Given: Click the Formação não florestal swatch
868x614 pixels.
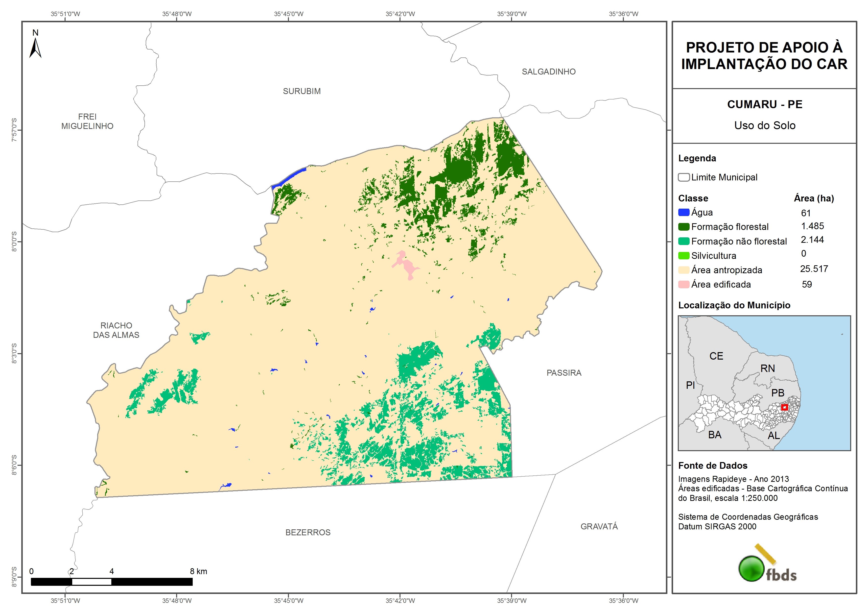Looking at the screenshot, I should click(683, 241).
